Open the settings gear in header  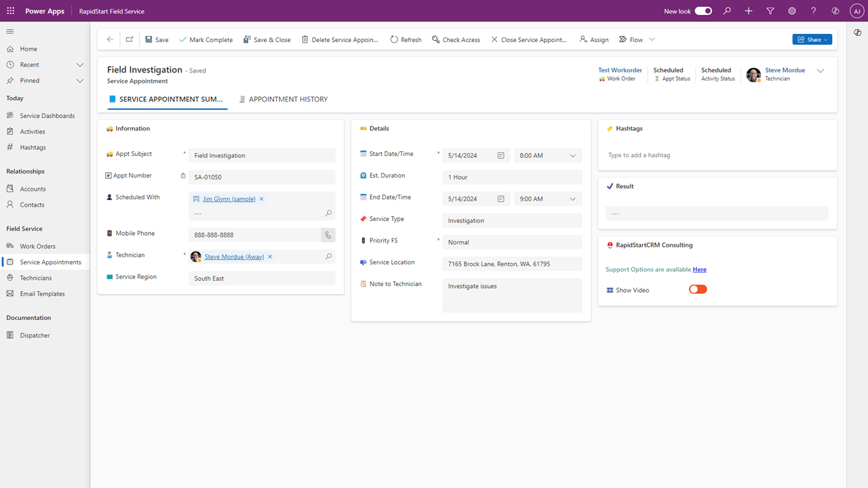tap(792, 11)
